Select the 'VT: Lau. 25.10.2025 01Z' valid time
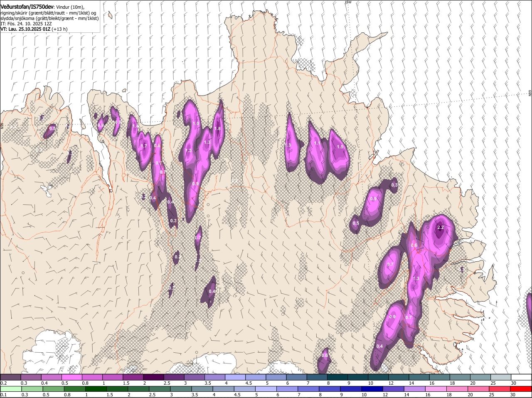This screenshot has width=532, height=398. tap(25, 29)
